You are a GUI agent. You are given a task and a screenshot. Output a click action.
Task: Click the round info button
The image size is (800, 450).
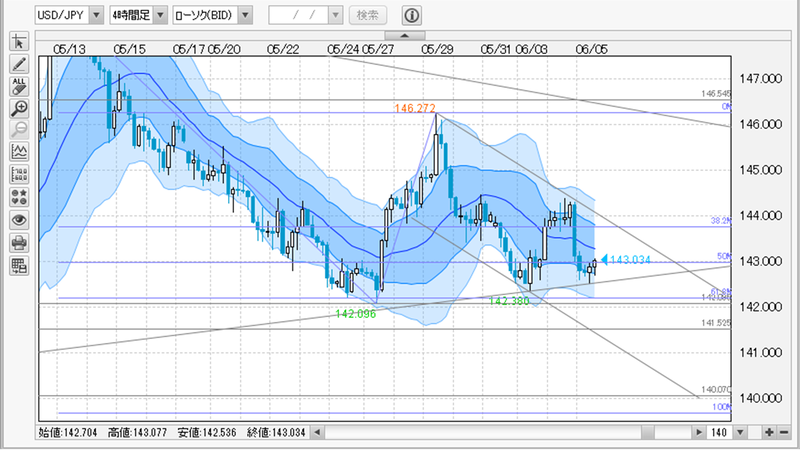[412, 16]
